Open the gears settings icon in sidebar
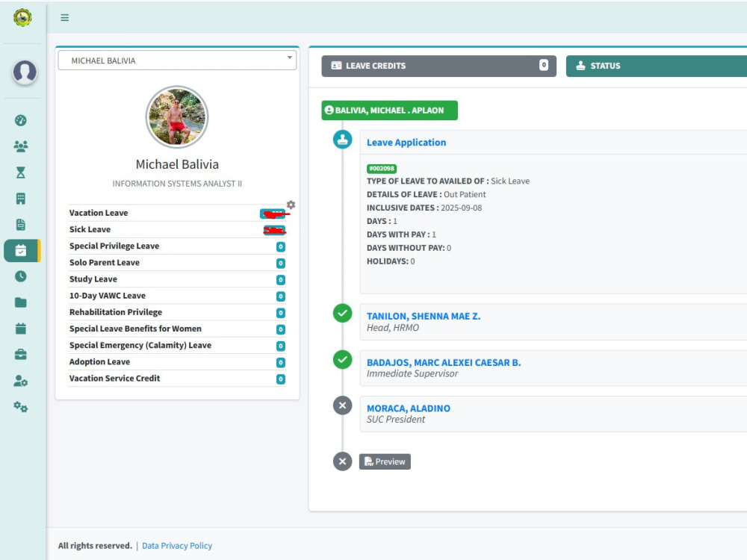Image resolution: width=747 pixels, height=560 pixels. coord(20,407)
